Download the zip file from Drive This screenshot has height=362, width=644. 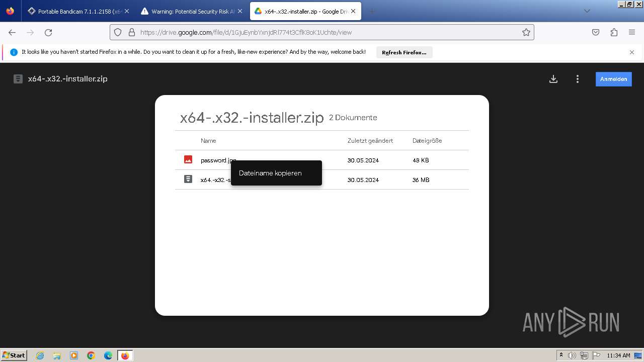(x=553, y=79)
